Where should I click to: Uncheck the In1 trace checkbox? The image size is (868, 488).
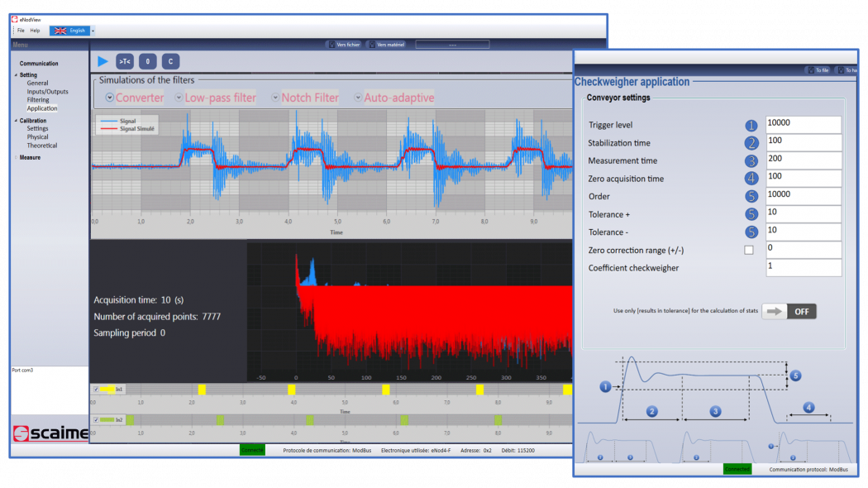[97, 389]
